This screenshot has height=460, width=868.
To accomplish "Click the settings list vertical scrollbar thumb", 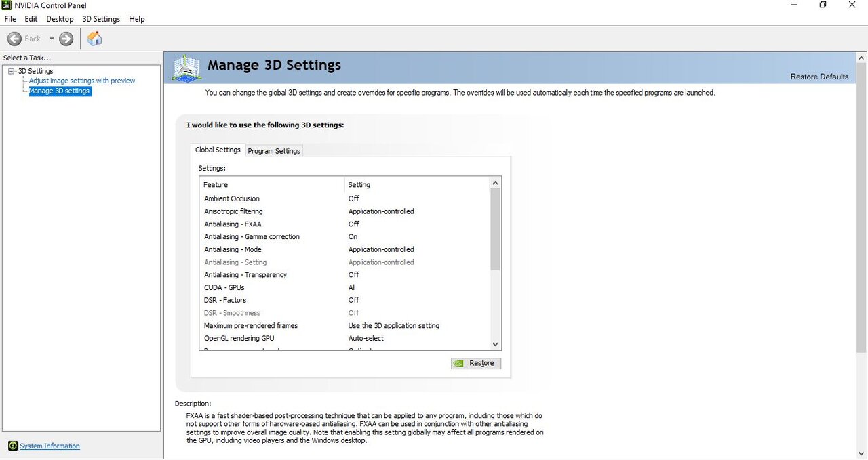I will [x=495, y=230].
